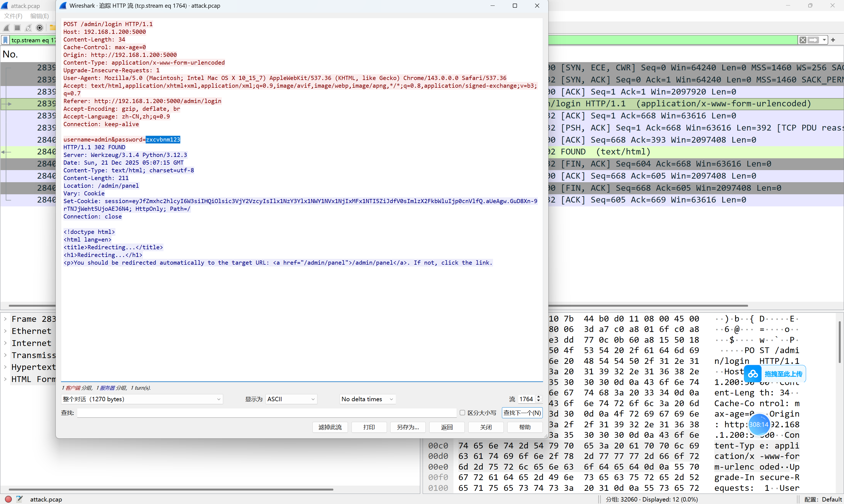Image resolution: width=844 pixels, height=504 pixels.
Task: Click the cloud upload widget icon
Action: (753, 374)
